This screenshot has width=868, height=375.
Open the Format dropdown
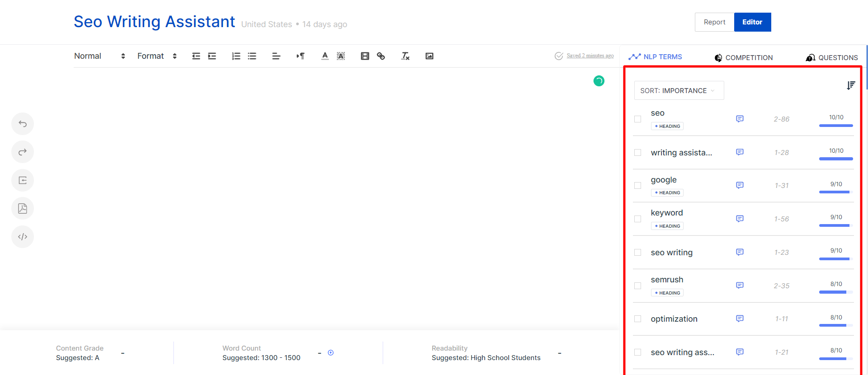(157, 56)
